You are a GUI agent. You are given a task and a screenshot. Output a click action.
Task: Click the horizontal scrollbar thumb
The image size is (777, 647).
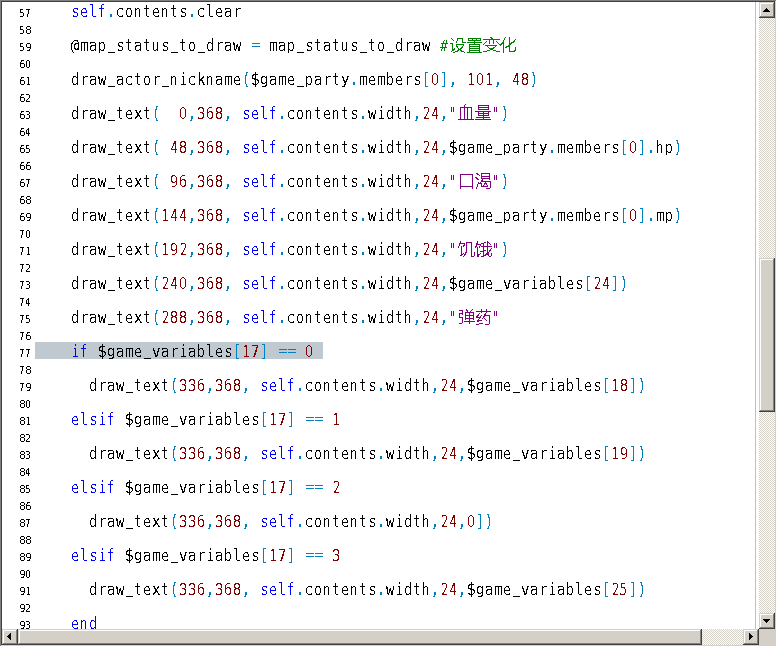click(359, 637)
